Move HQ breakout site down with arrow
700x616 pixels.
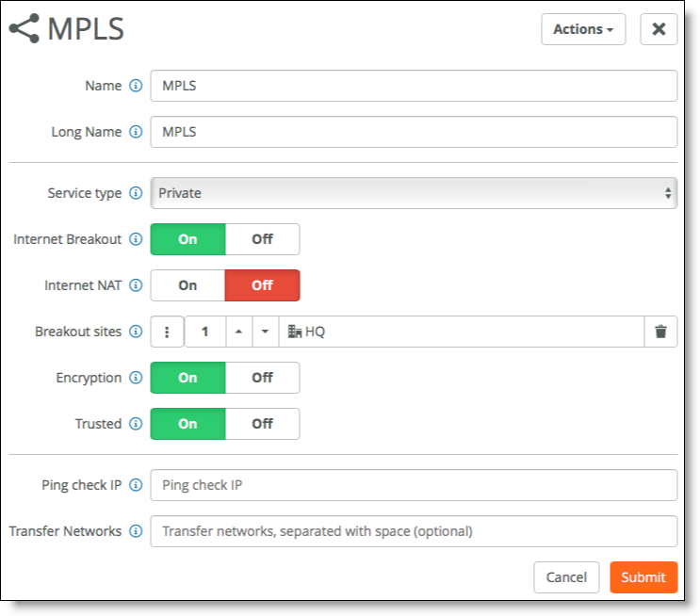265,332
